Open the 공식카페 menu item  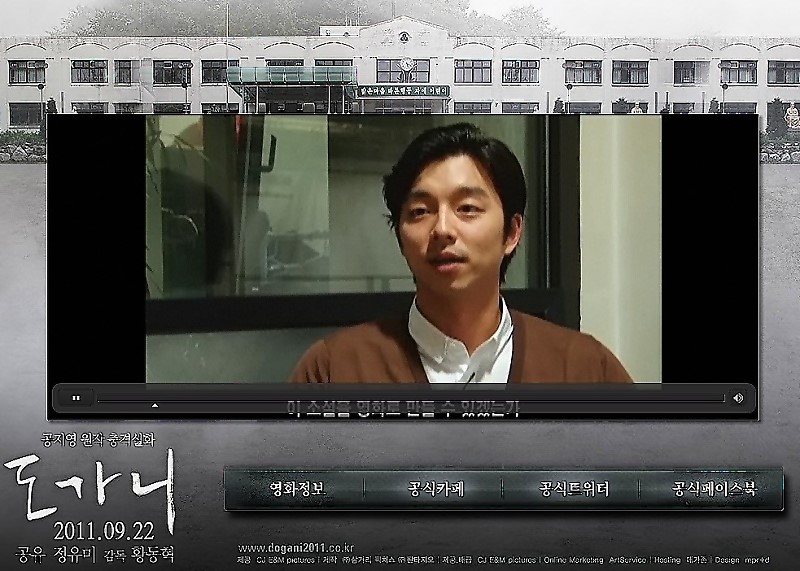[x=435, y=489]
